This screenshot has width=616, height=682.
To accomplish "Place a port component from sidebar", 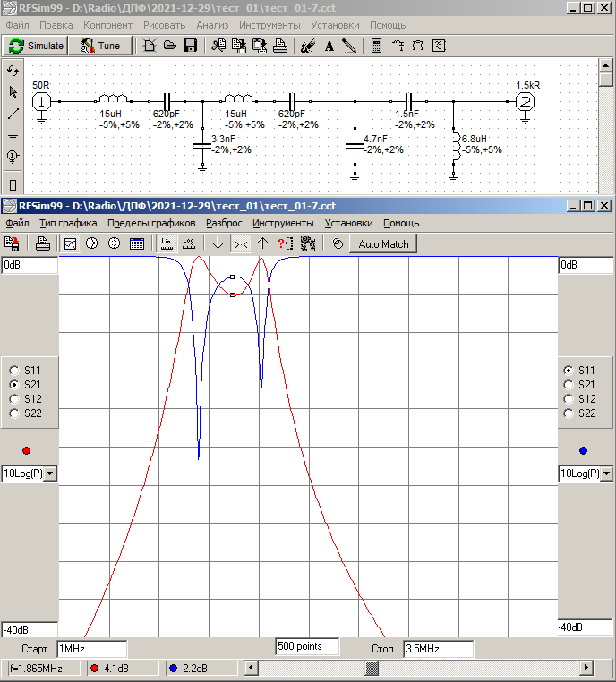I will point(13,156).
